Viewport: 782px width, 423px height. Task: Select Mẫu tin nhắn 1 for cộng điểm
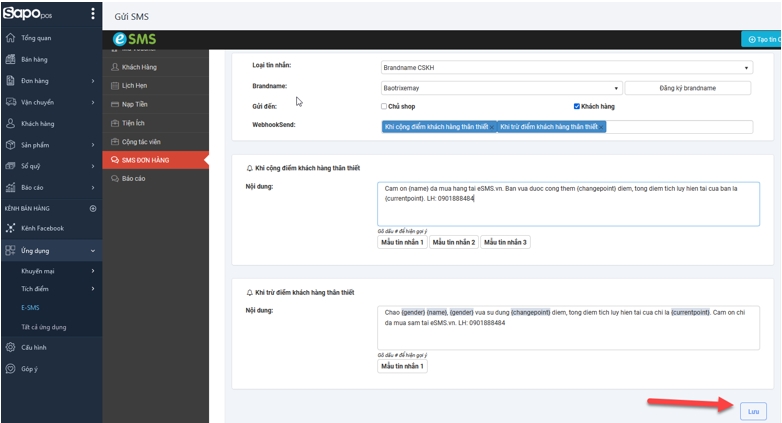point(402,242)
